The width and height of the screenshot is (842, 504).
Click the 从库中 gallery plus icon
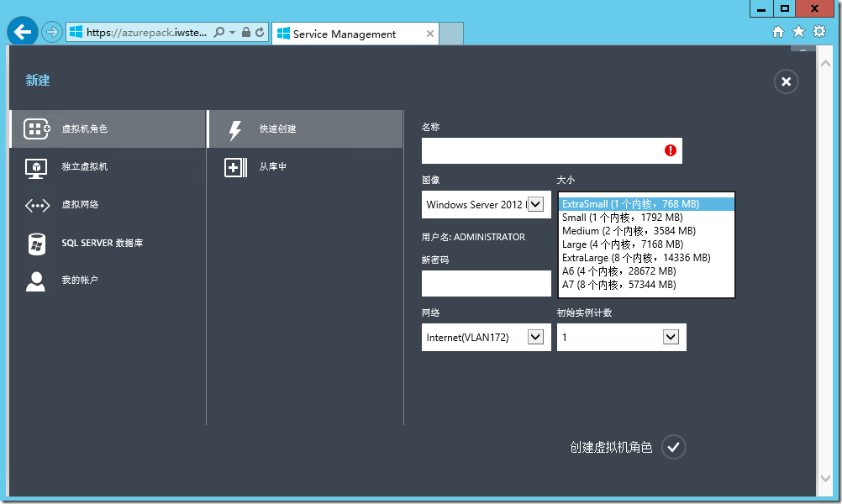[x=236, y=167]
